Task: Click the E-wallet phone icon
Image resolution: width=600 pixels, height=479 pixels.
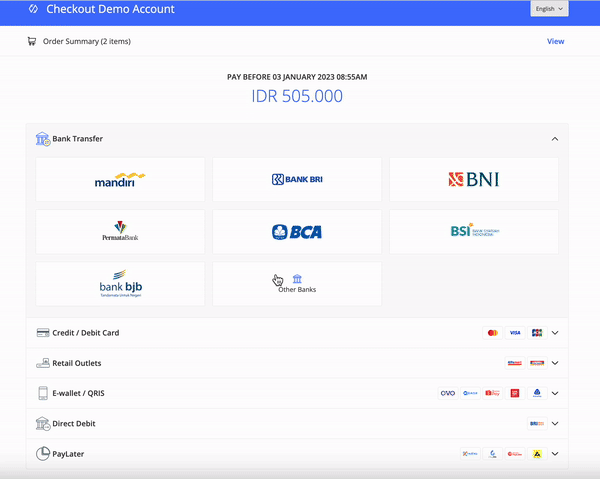Action: (x=43, y=393)
